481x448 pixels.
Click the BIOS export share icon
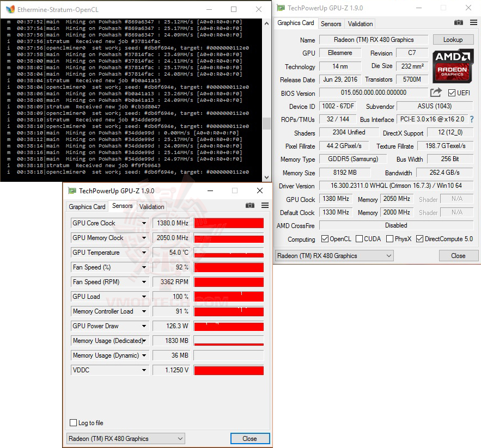tap(436, 93)
